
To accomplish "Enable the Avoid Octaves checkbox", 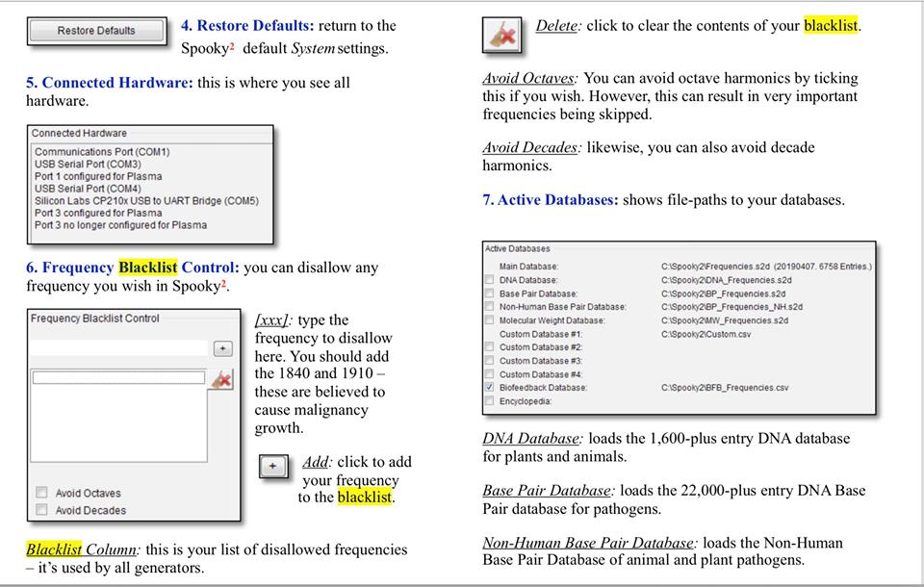I will pos(41,493).
